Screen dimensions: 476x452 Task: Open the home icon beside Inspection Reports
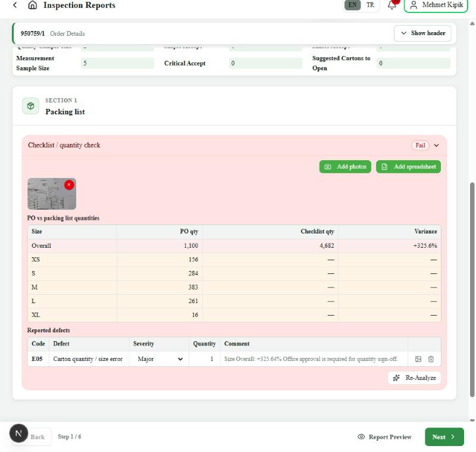[x=33, y=5]
